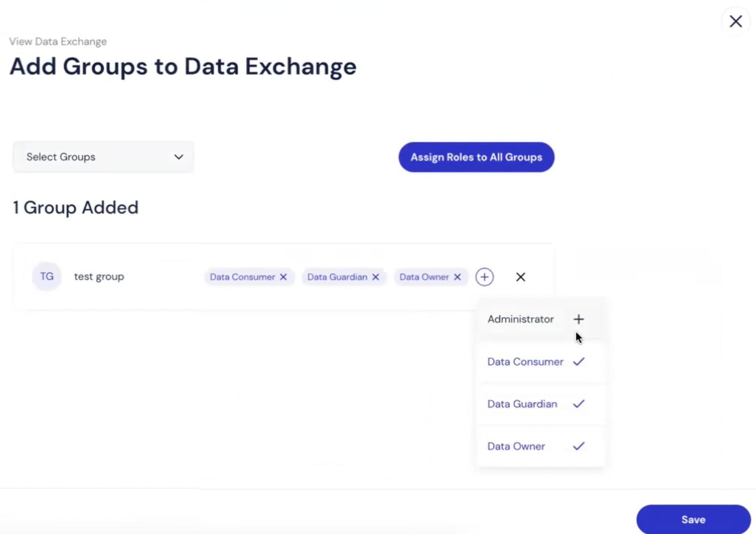Remove the Data Guardian role chip
This screenshot has width=756, height=534.
point(376,277)
